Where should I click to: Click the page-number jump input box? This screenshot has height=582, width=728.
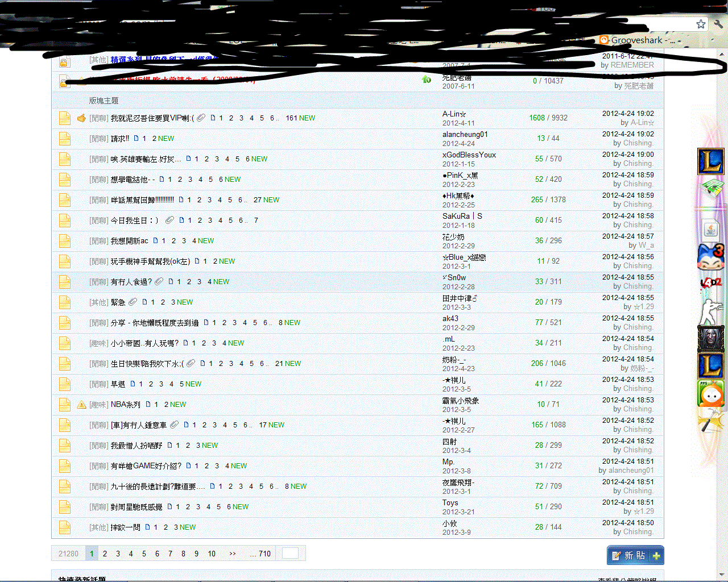pyautogui.click(x=290, y=553)
